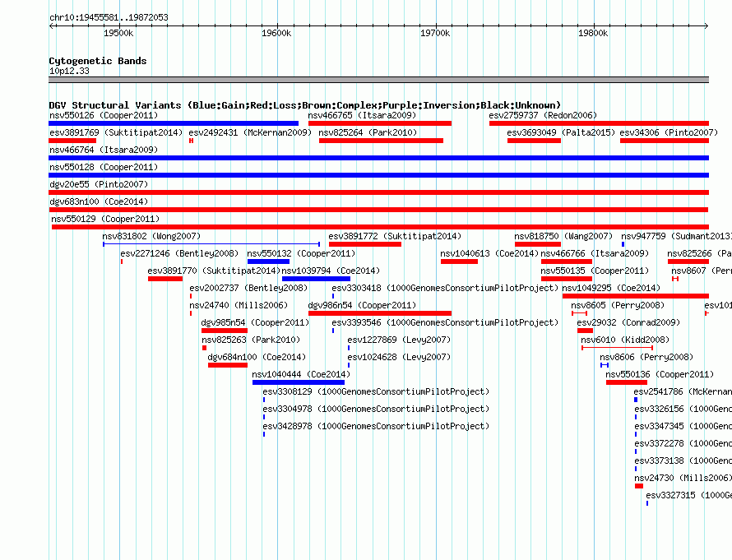Select nsv1039794 (Coe2014) label

pos(331,271)
